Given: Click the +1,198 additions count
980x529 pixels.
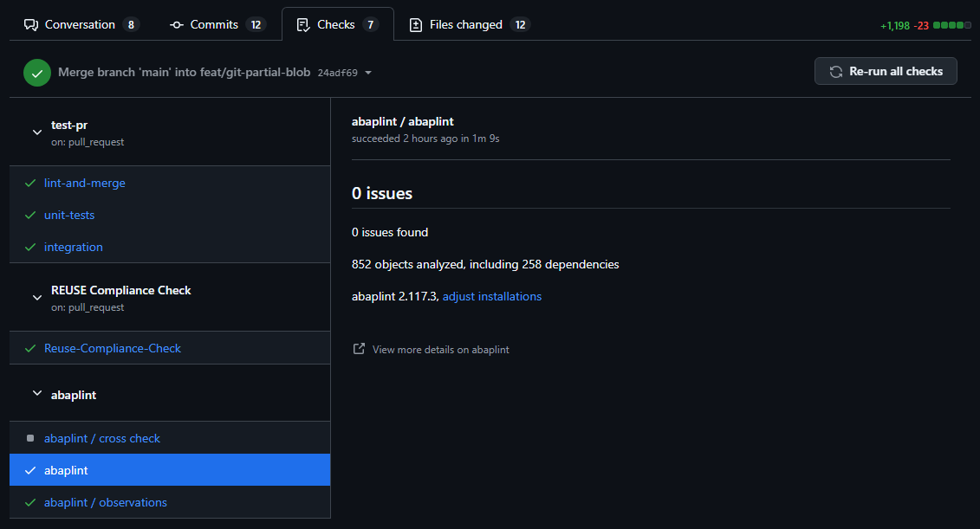Looking at the screenshot, I should pos(894,26).
